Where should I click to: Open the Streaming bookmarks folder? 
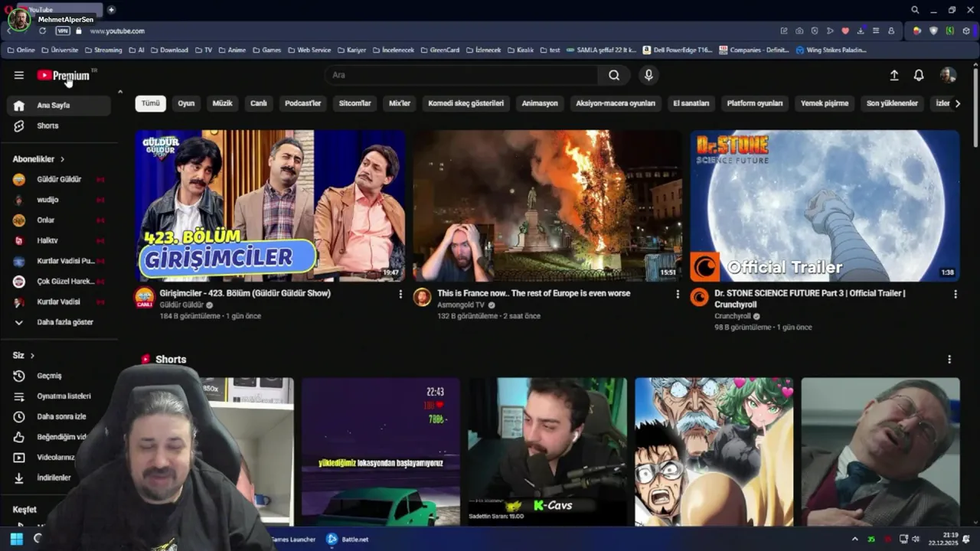103,50
